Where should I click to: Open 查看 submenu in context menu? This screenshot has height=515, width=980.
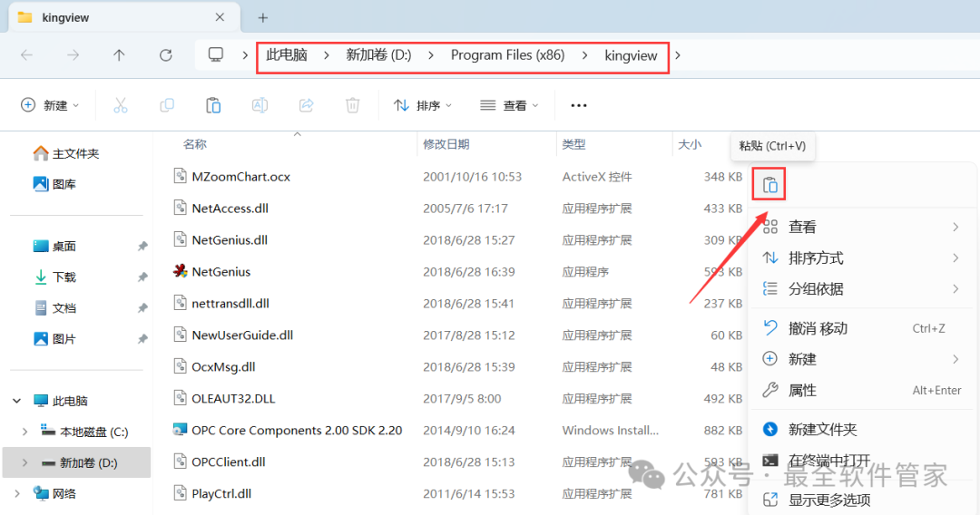coord(861,227)
